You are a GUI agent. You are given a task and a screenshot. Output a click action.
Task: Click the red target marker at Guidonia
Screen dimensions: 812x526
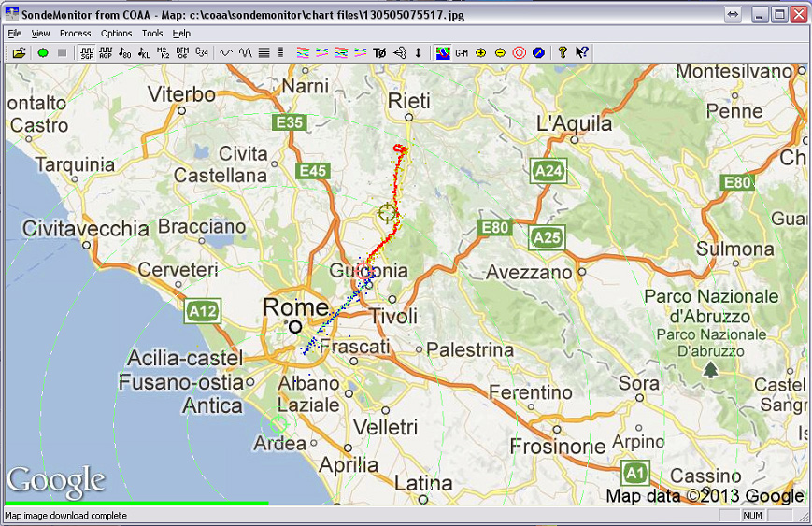[x=363, y=270]
